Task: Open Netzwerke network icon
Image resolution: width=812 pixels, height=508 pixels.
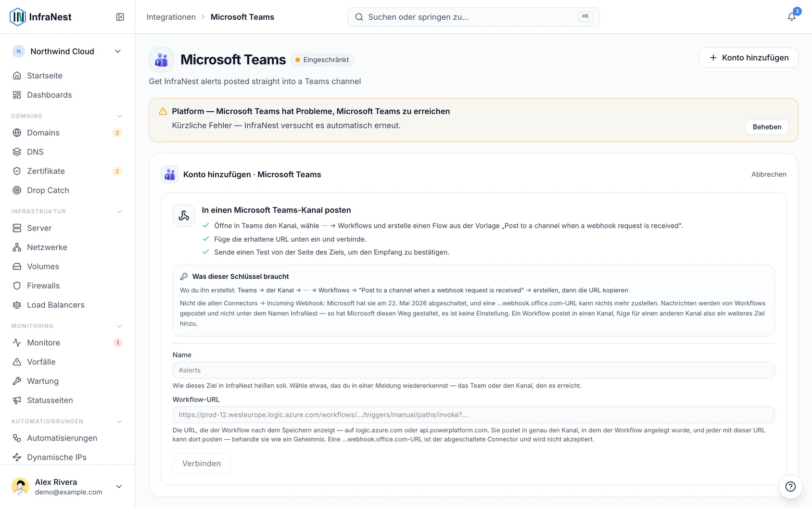Action: coord(17,247)
